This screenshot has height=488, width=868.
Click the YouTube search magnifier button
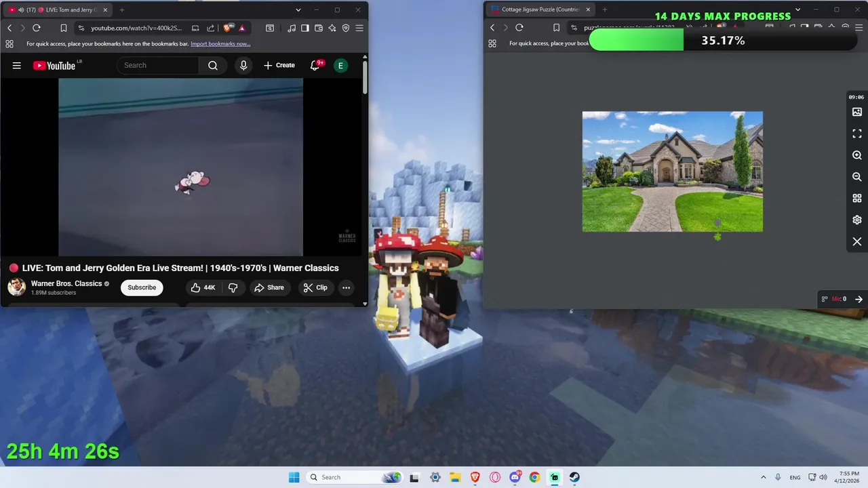point(213,65)
